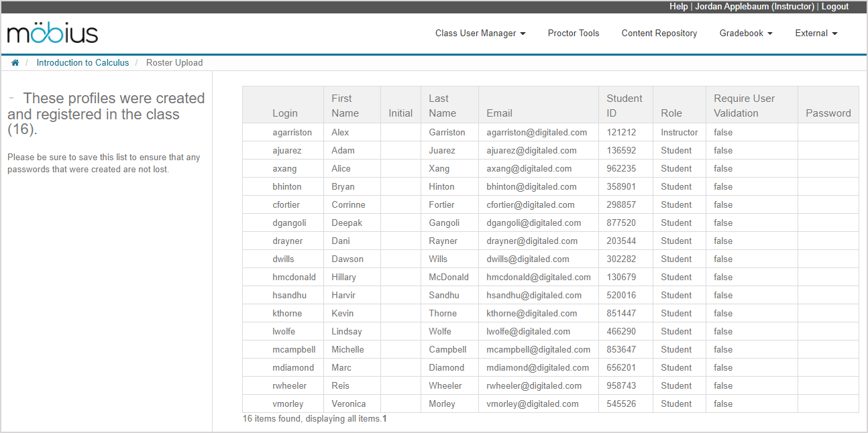Click the Help link in top bar

(x=678, y=7)
